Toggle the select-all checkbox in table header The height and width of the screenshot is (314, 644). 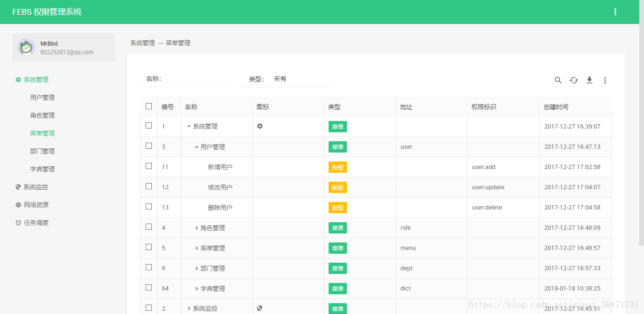149,106
